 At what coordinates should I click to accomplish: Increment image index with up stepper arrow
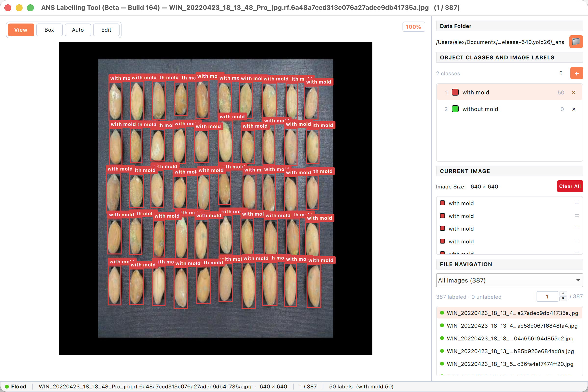tap(563, 294)
